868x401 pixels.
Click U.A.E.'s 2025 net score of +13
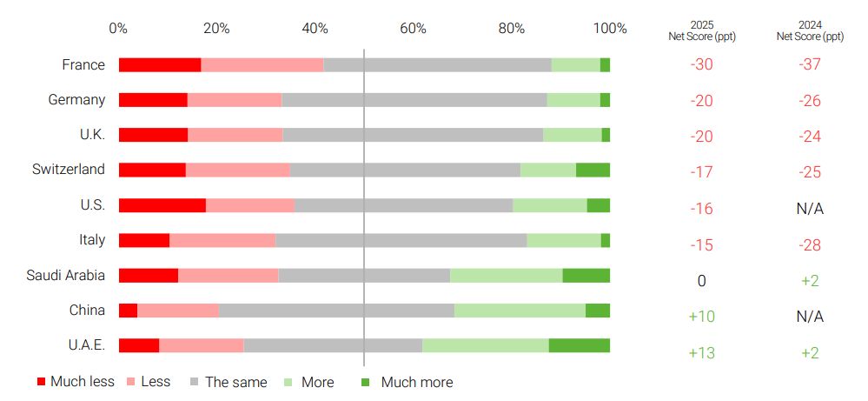pyautogui.click(x=701, y=352)
